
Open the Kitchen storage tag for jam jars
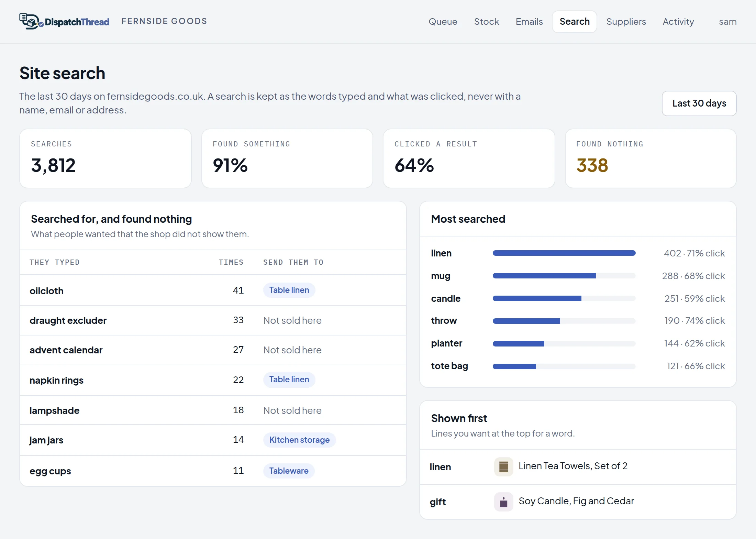[299, 440]
